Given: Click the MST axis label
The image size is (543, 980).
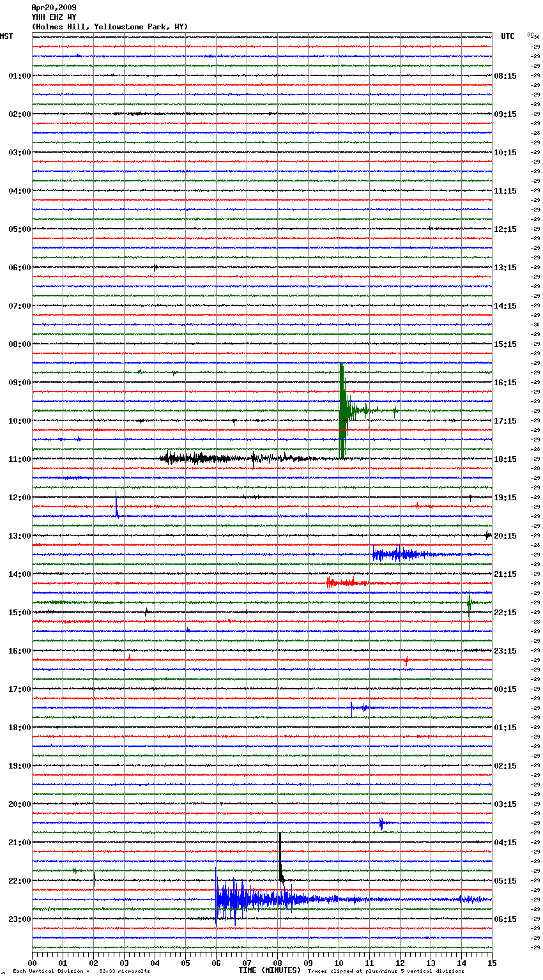Looking at the screenshot, I should [6, 36].
